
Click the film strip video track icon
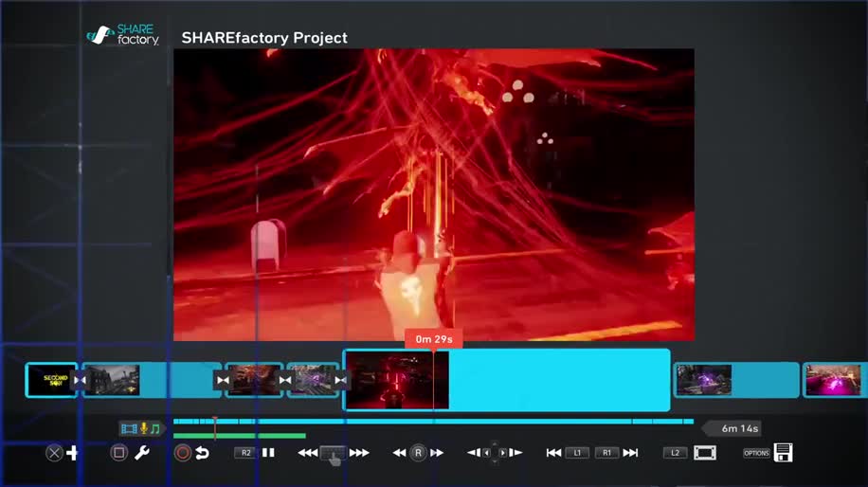coord(129,429)
